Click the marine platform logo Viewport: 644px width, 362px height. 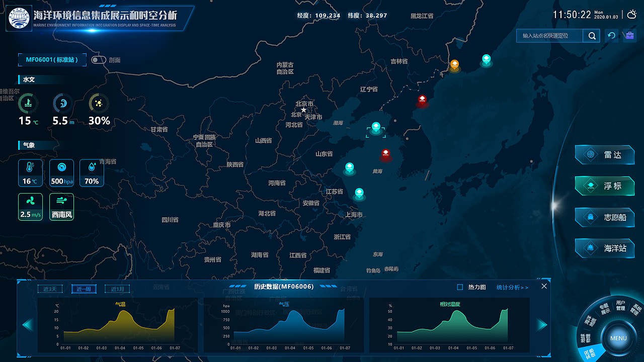(x=18, y=19)
